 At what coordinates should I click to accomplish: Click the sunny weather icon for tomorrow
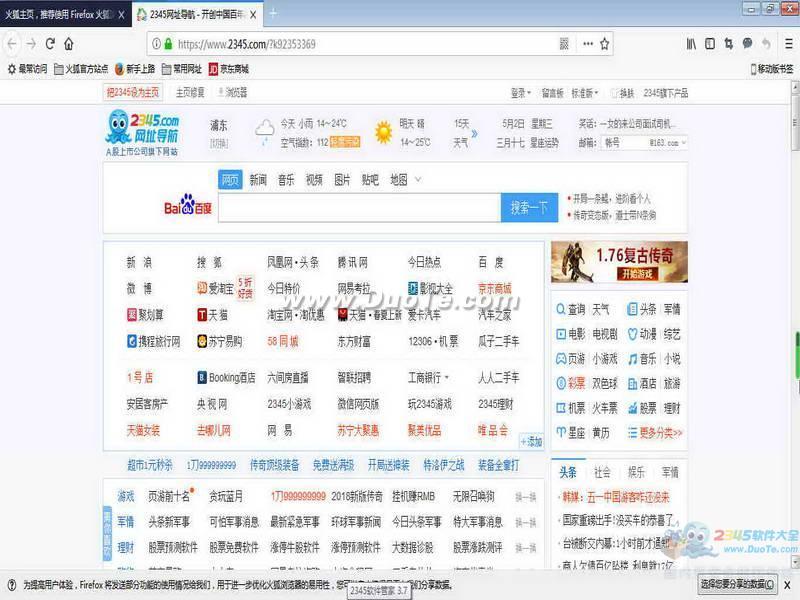click(x=383, y=133)
